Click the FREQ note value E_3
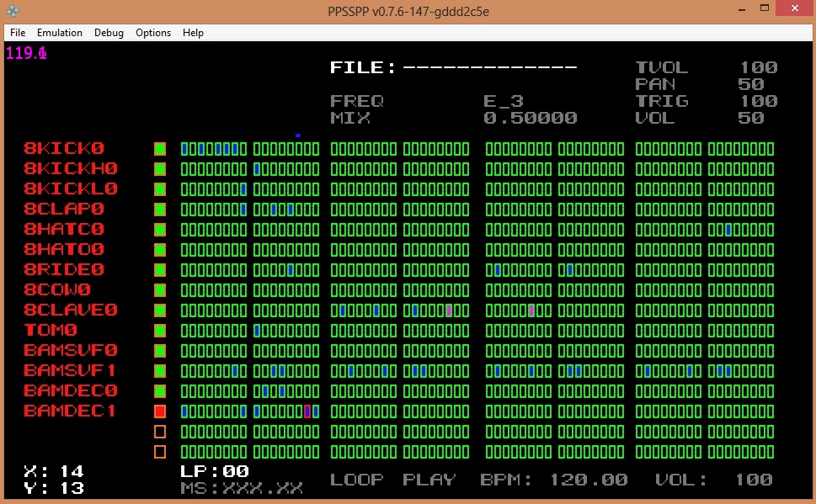The width and height of the screenshot is (816, 504). pyautogui.click(x=504, y=101)
